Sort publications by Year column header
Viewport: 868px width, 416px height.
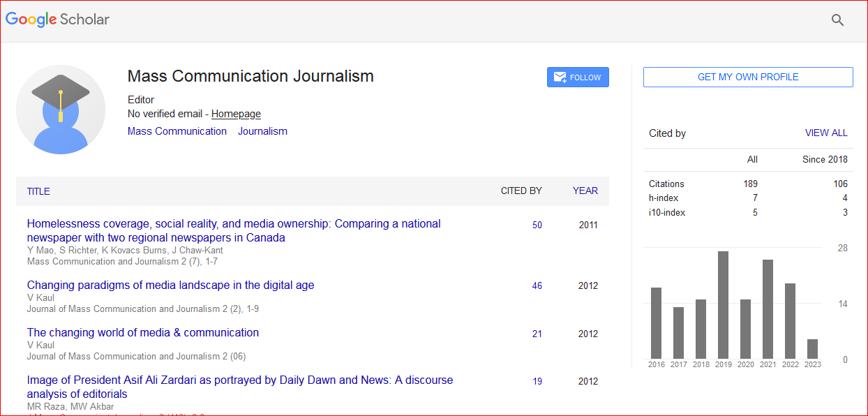pyautogui.click(x=585, y=191)
